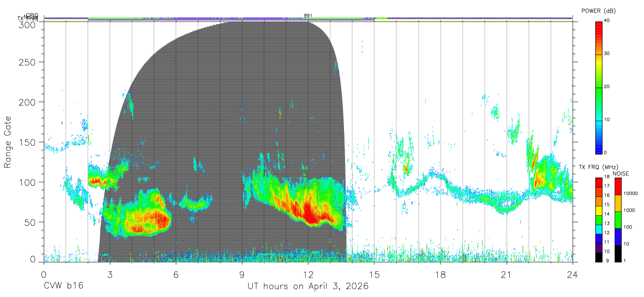
Task: Select the 300 tick on Range Gate axis
Action: (27, 24)
